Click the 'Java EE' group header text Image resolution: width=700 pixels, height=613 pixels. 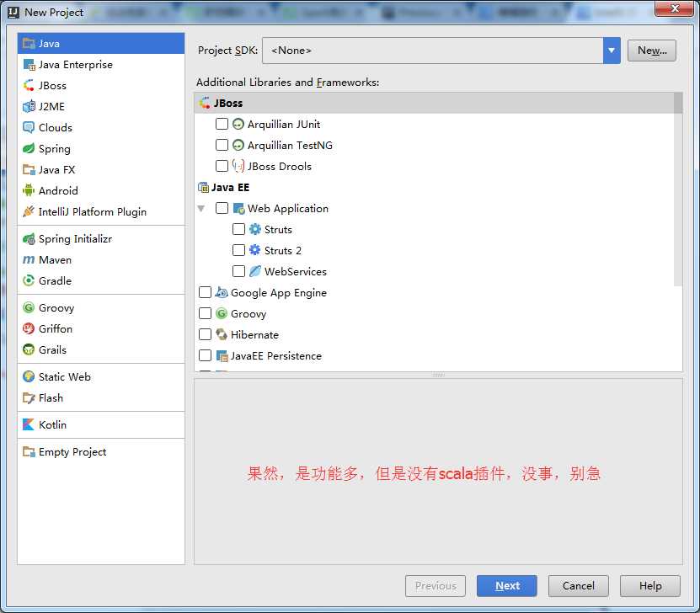click(x=230, y=188)
